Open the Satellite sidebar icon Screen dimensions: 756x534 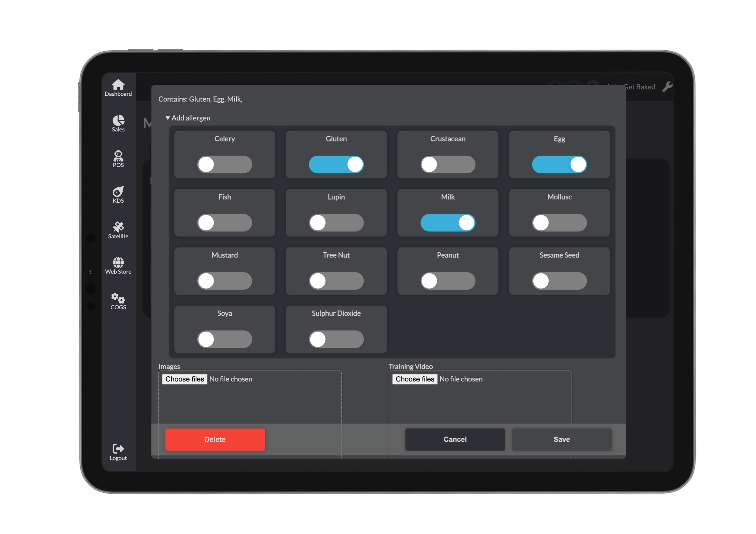tap(118, 227)
